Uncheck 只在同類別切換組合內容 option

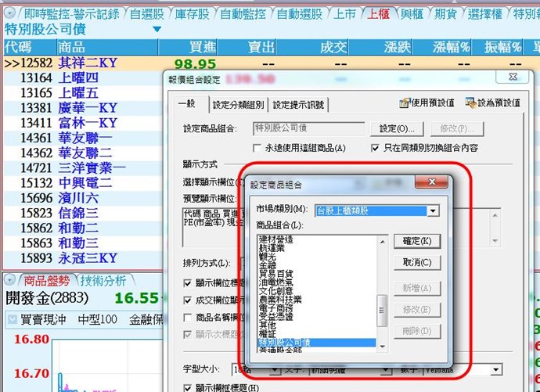pos(375,148)
